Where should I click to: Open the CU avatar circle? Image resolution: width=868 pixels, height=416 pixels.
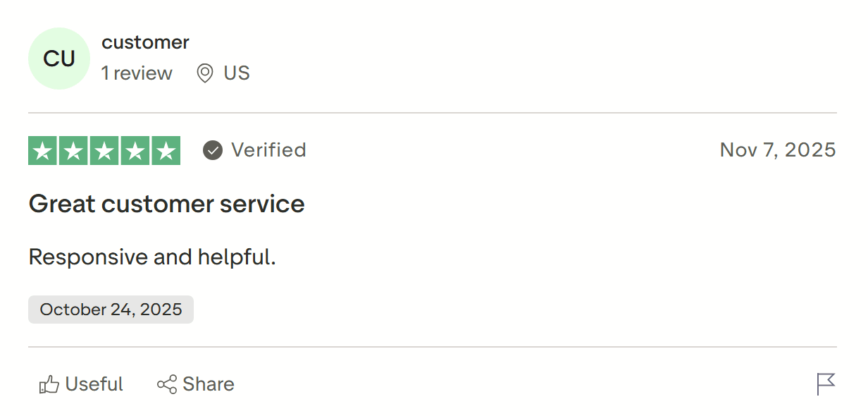tap(59, 59)
